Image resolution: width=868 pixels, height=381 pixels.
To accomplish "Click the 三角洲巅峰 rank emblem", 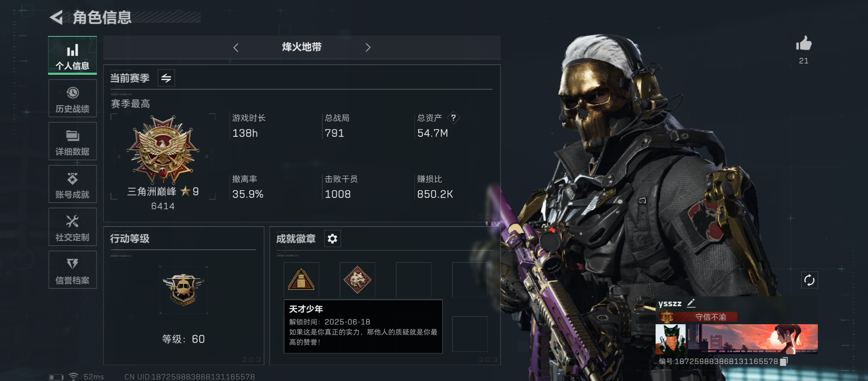I will (x=163, y=149).
